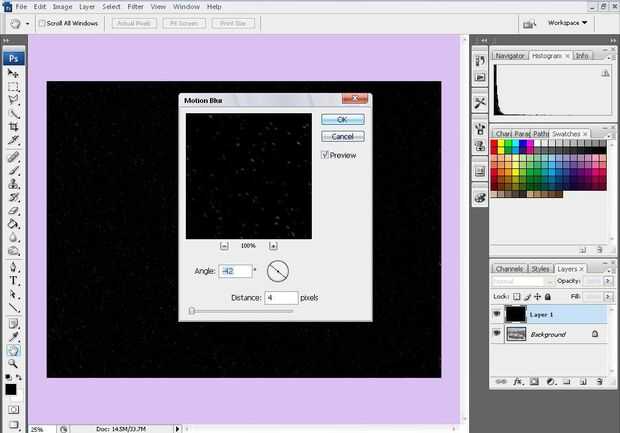Hide Layer 1 using its eye icon

pos(497,314)
